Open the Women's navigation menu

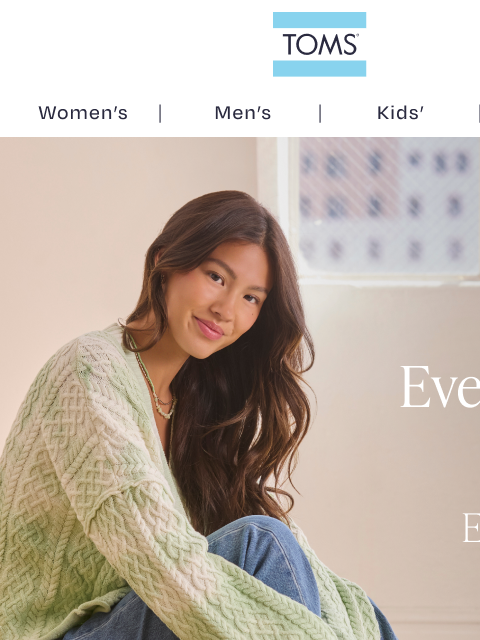(x=83, y=113)
